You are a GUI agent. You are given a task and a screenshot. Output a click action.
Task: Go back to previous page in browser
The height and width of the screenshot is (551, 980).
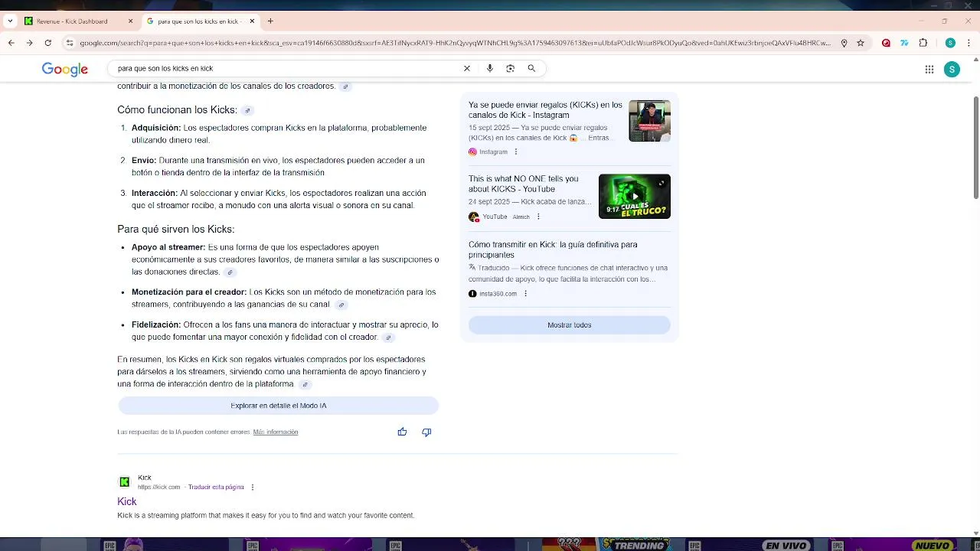pyautogui.click(x=11, y=43)
